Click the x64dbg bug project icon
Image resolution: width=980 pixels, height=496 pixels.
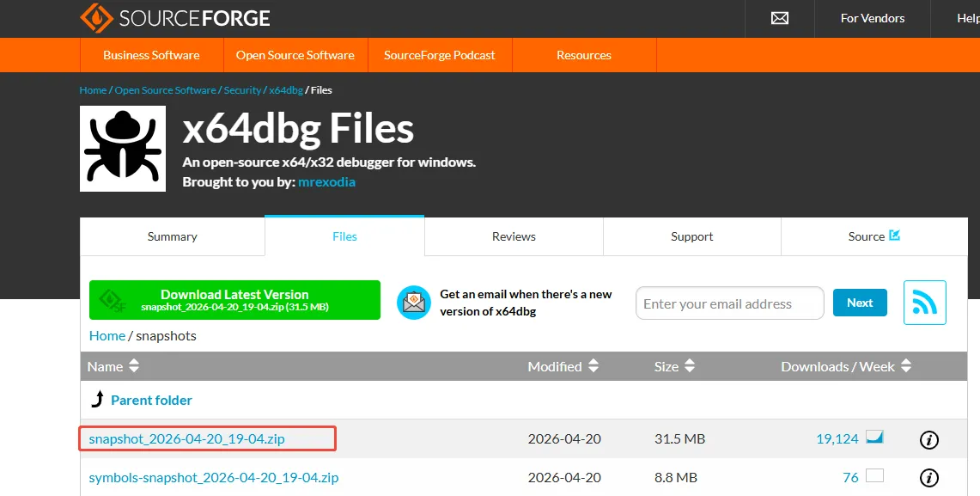coord(123,148)
